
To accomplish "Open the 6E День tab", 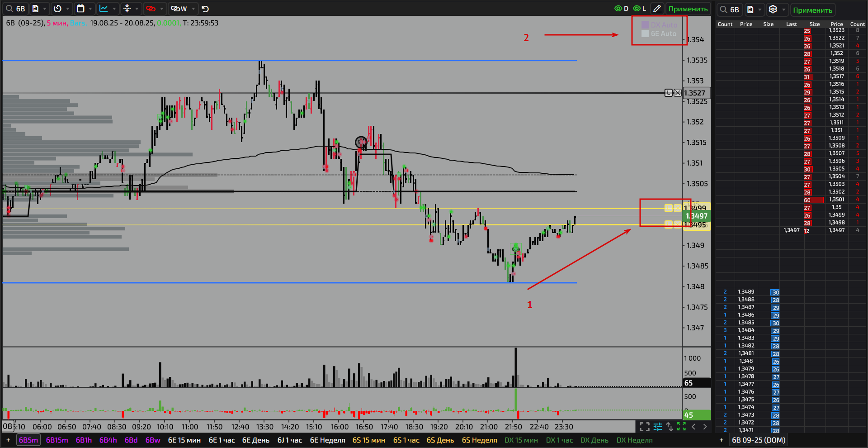I will [256, 440].
